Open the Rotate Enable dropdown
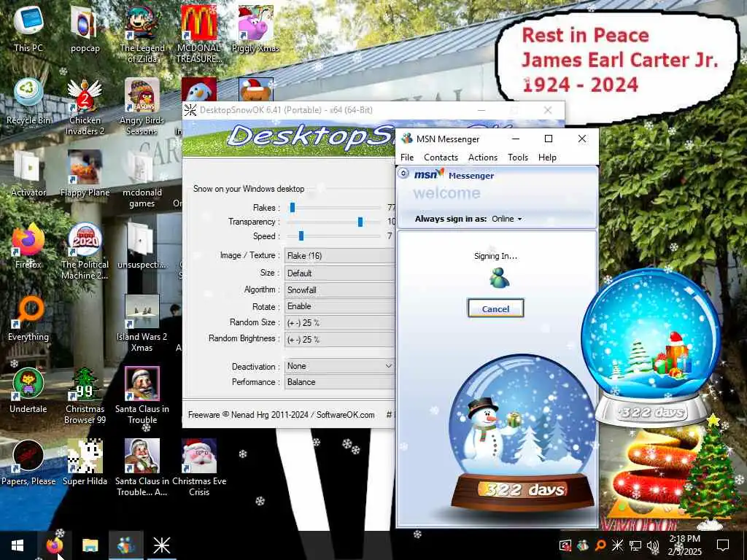 click(x=340, y=306)
